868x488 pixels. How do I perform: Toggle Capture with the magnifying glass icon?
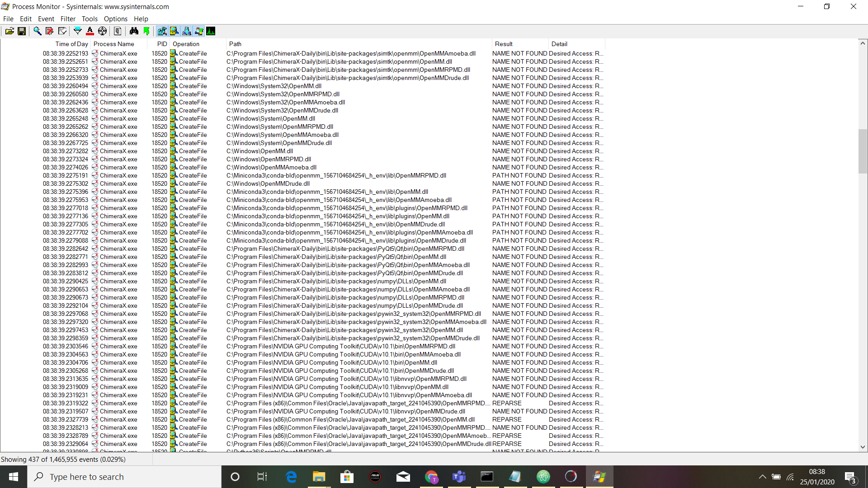[x=37, y=31]
